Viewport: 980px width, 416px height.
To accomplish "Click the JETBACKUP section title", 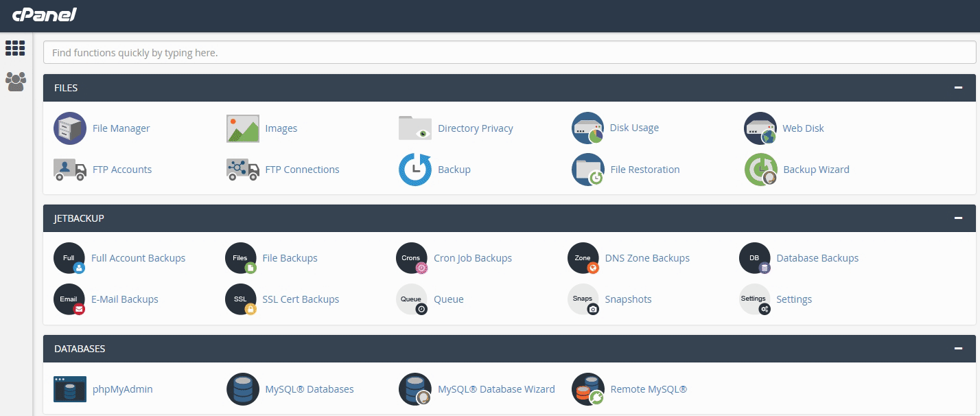I will click(79, 218).
